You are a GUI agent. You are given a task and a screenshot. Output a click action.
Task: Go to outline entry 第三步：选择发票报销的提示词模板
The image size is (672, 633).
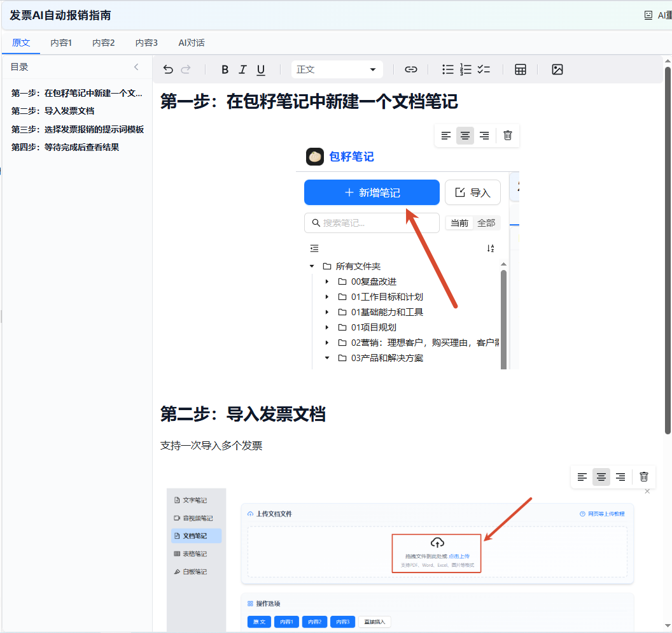click(x=78, y=129)
